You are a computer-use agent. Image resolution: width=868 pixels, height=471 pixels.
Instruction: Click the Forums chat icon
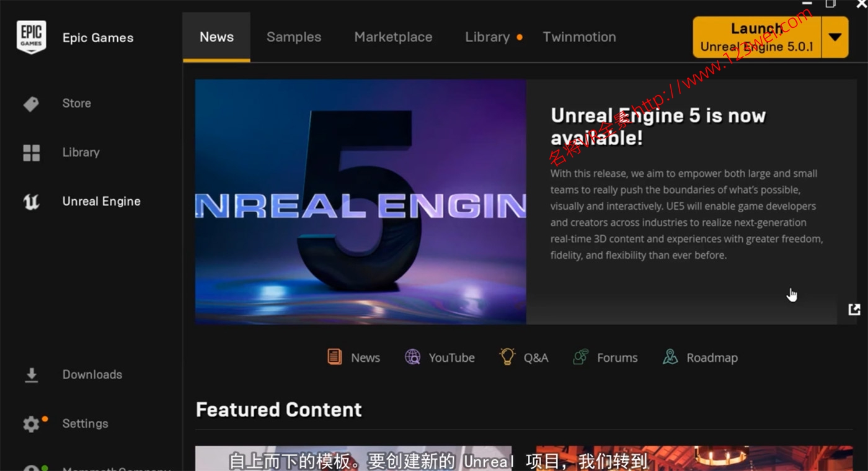pyautogui.click(x=581, y=357)
